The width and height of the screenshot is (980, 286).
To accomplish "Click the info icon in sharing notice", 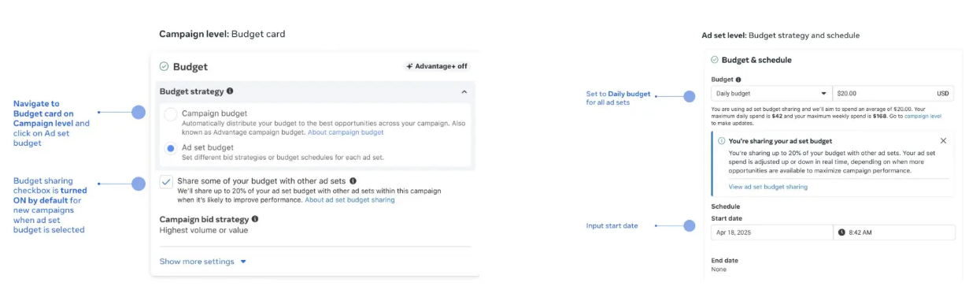I will (x=721, y=141).
